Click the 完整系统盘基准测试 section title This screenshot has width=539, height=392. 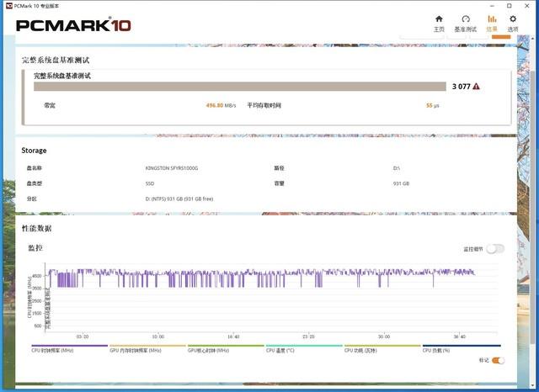(x=56, y=60)
